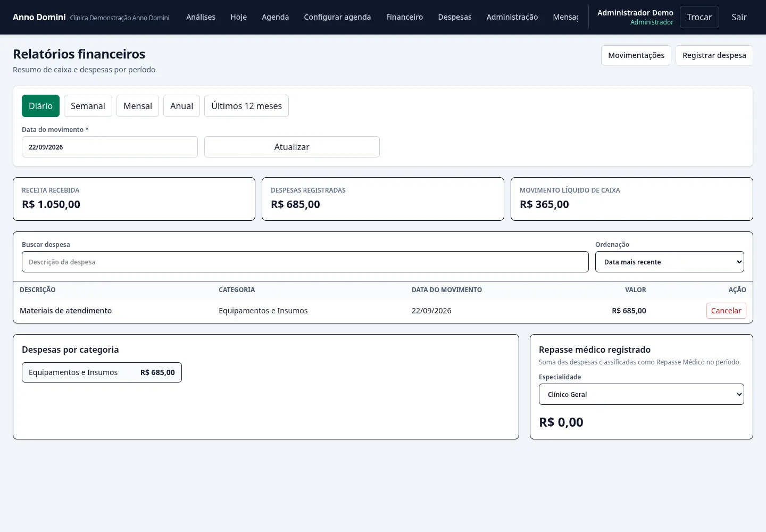Viewport: 766px width, 532px height.
Task: Focus the Buscar despesa search field
Action: (305, 262)
